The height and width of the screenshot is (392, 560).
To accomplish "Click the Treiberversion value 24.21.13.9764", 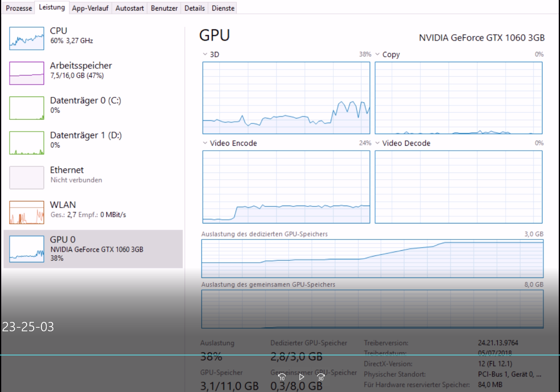I will (498, 343).
